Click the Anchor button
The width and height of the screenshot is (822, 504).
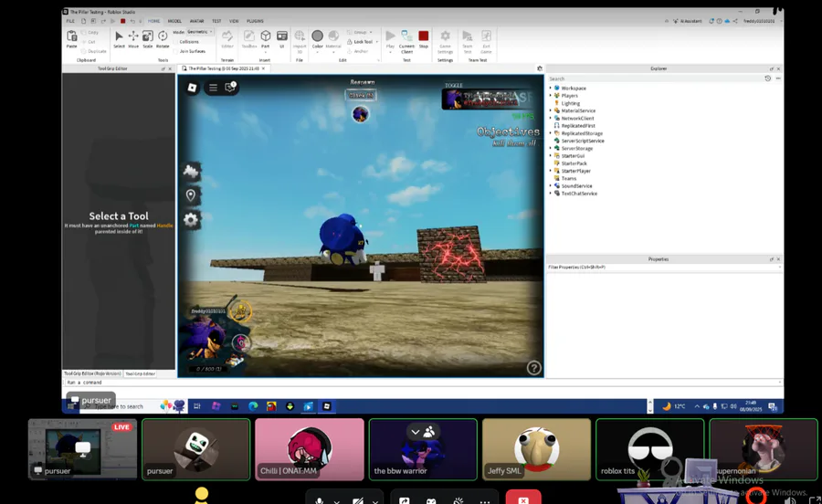pos(357,51)
